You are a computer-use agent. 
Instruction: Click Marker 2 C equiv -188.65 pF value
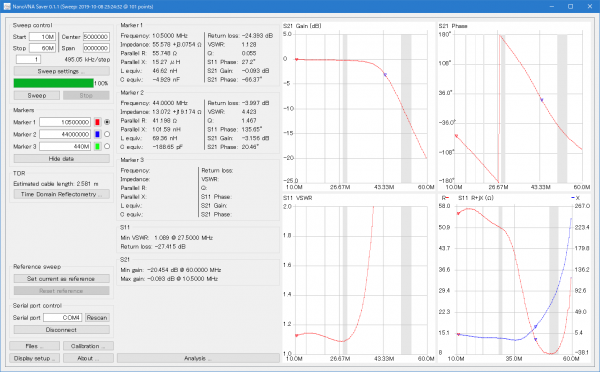tap(167, 147)
